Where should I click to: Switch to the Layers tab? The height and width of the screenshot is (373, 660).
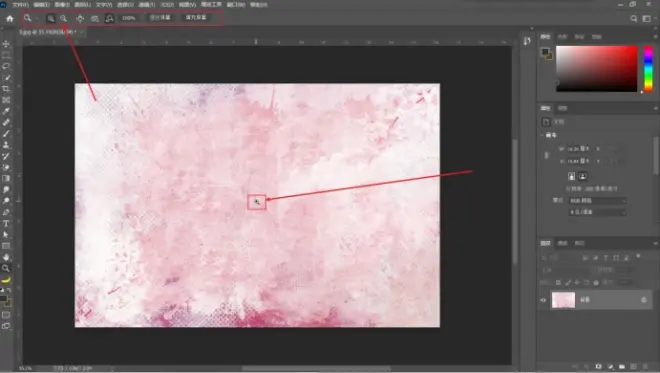click(x=546, y=243)
